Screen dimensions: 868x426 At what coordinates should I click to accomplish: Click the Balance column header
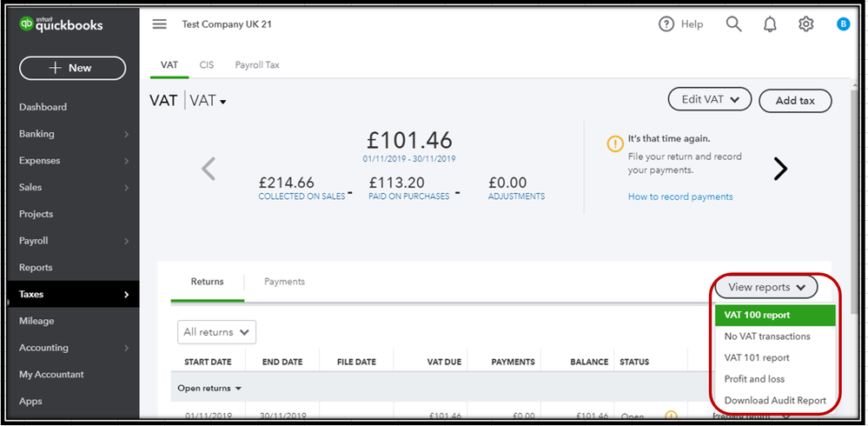point(589,362)
